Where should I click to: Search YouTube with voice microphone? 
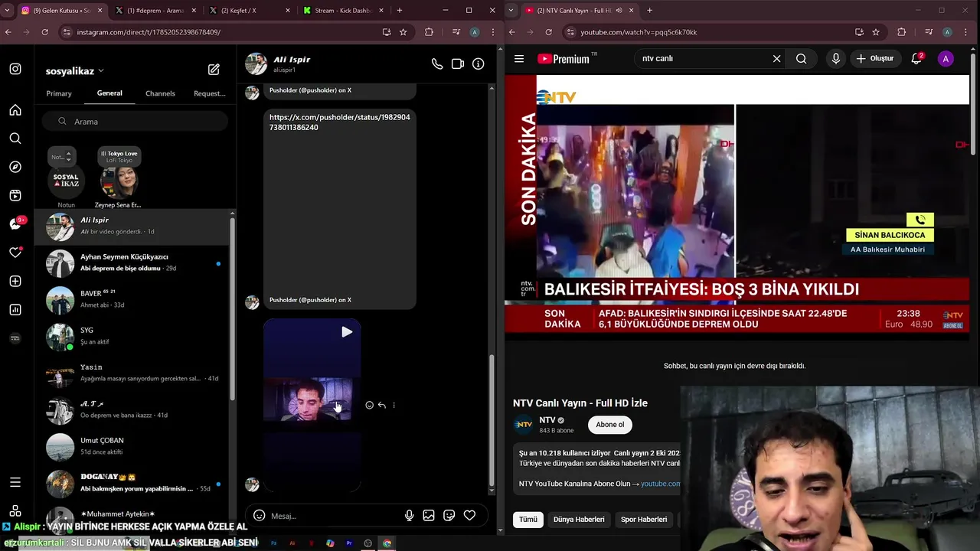(836, 59)
